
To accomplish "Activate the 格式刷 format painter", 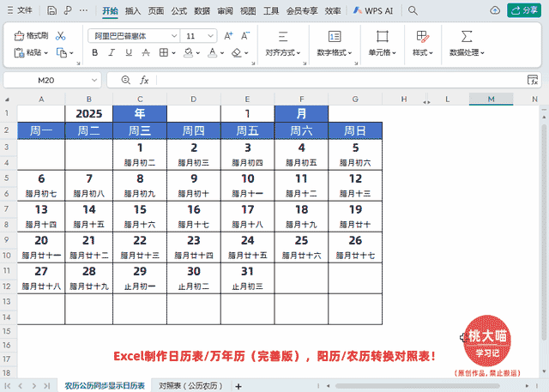I will tap(31, 35).
